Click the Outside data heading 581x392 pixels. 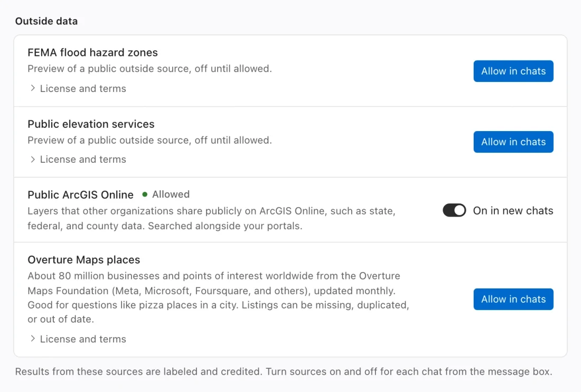(46, 21)
